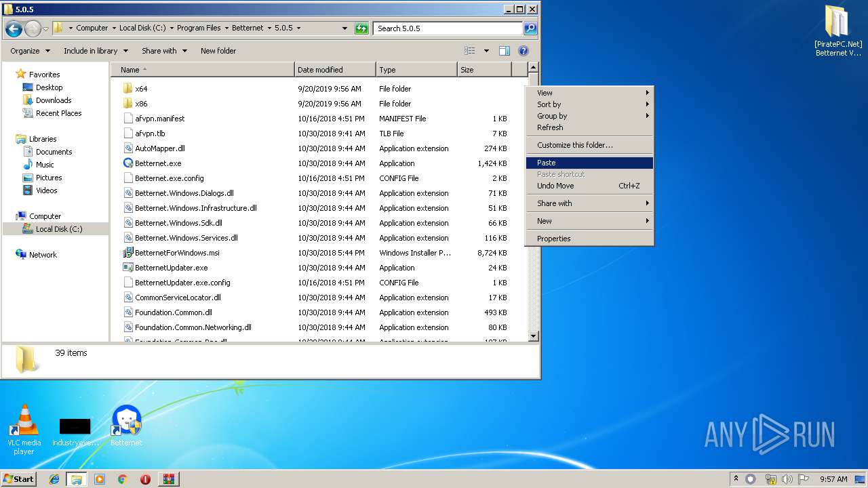Open the Betternet desktop shortcut
Screen dimensions: 868x488
[126, 426]
